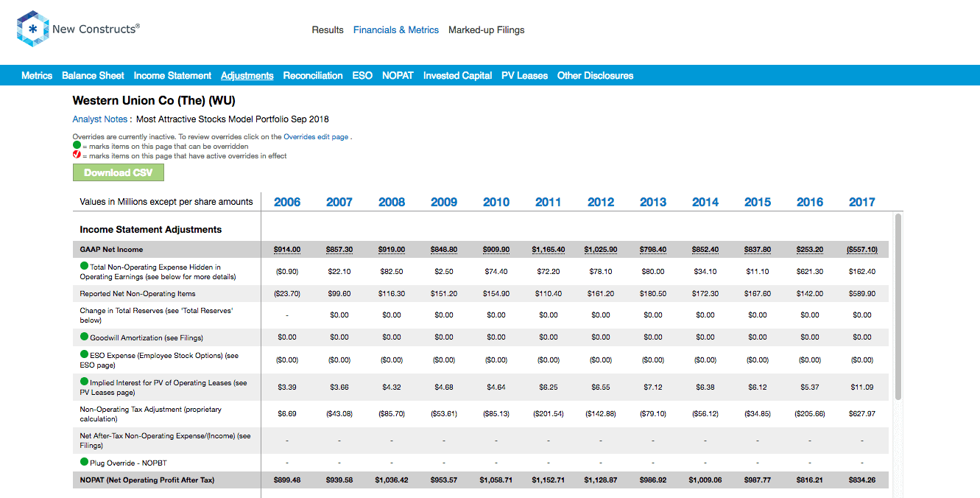Screen dimensions: 980x498
Task: Open the Analyst Notes link
Action: [x=102, y=119]
